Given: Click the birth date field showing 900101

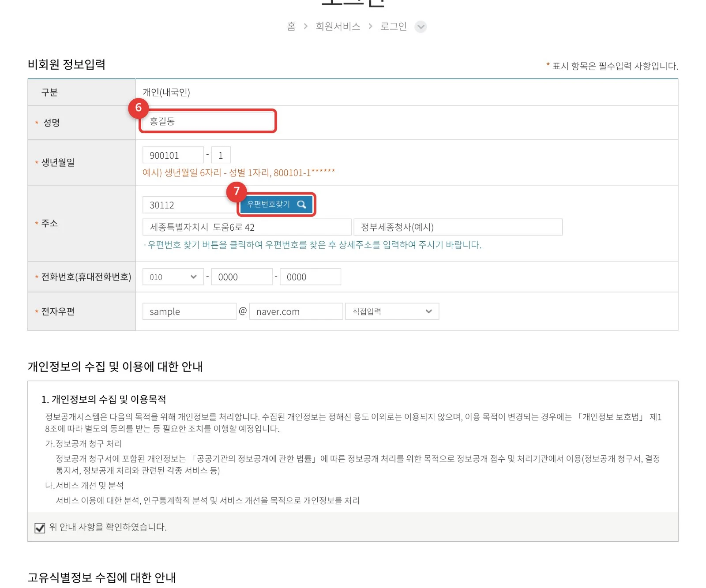Looking at the screenshot, I should click(173, 155).
